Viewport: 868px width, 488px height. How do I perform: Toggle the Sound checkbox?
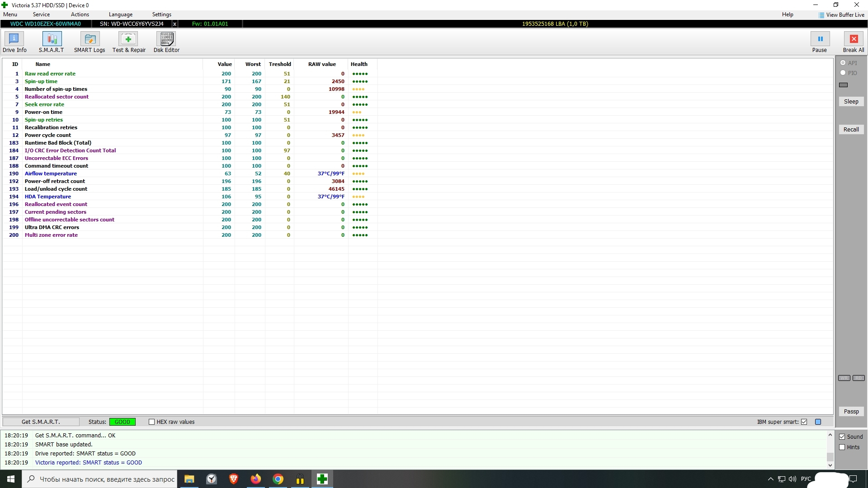(x=842, y=437)
